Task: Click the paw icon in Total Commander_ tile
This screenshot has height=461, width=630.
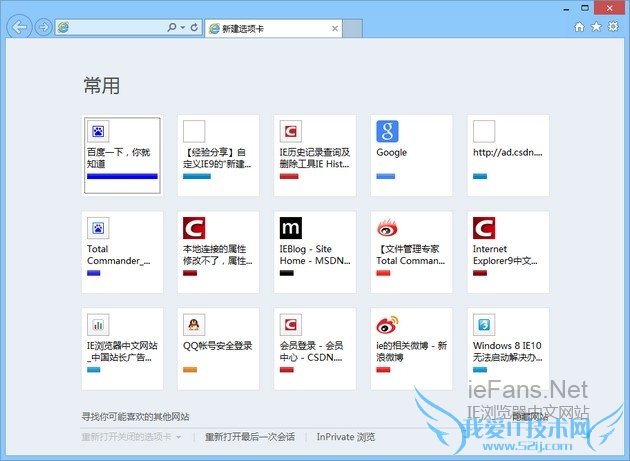Action: tap(98, 228)
